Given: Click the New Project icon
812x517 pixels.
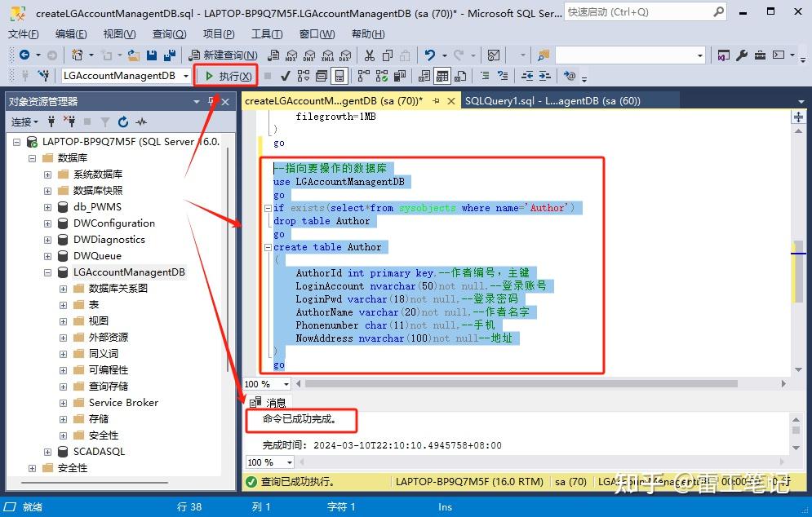Looking at the screenshot, I should (78, 55).
